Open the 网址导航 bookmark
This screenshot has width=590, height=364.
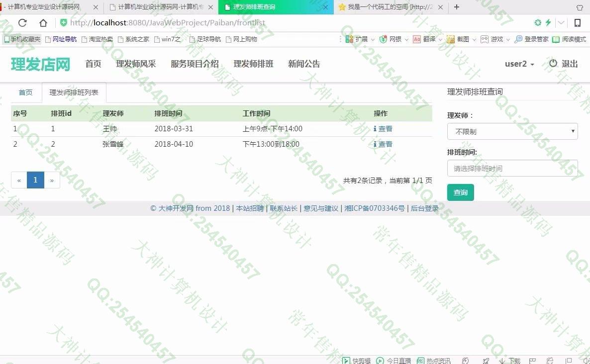[61, 39]
